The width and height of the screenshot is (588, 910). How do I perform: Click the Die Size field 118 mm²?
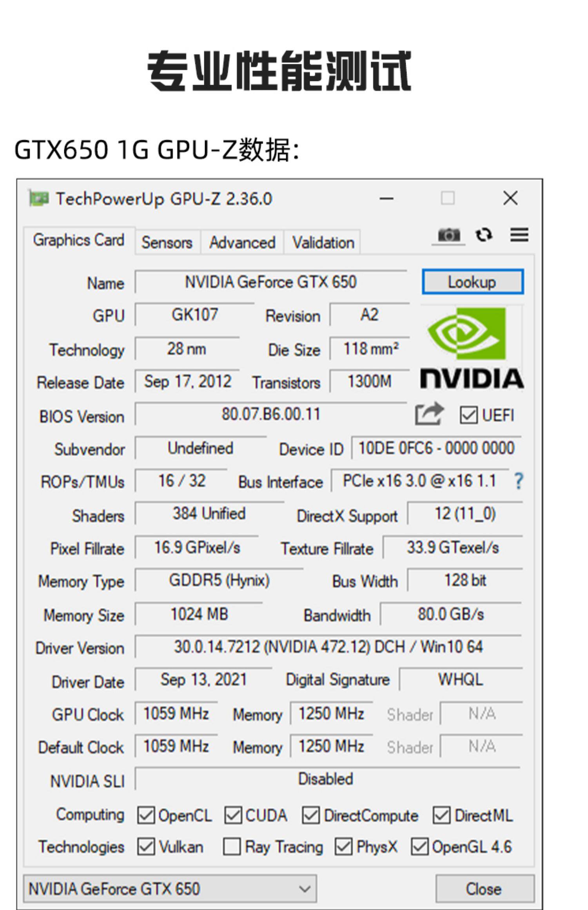pyautogui.click(x=370, y=348)
